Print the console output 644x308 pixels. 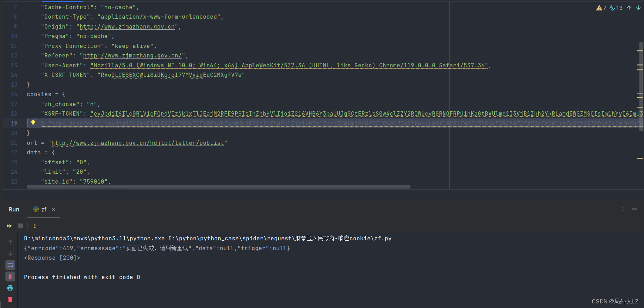click(x=10, y=288)
